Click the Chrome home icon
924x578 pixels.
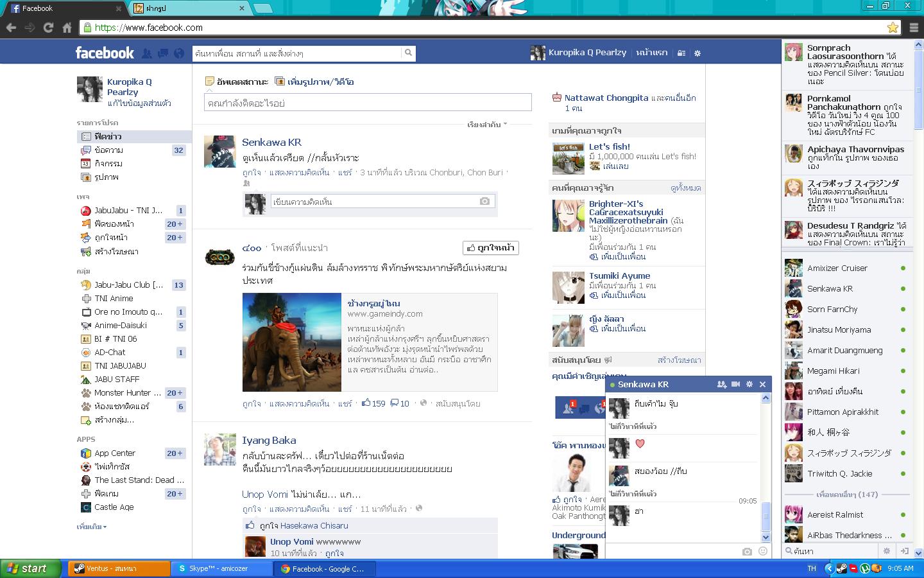67,28
